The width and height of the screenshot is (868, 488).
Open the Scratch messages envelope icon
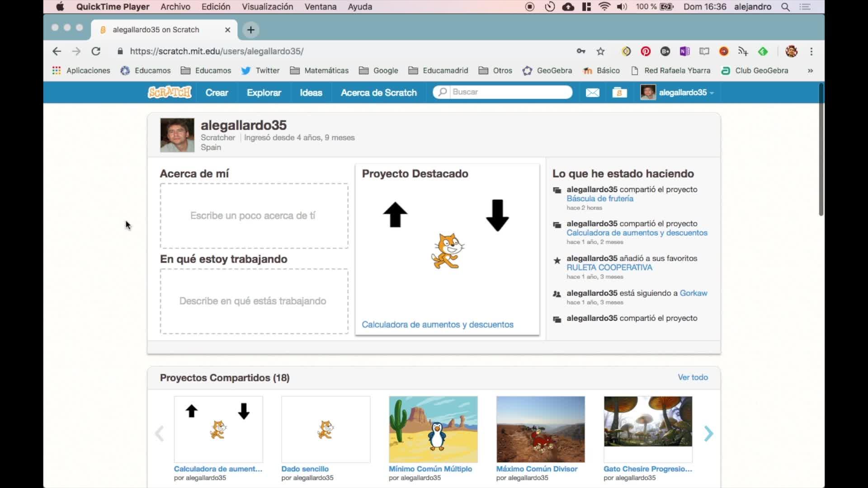click(592, 93)
